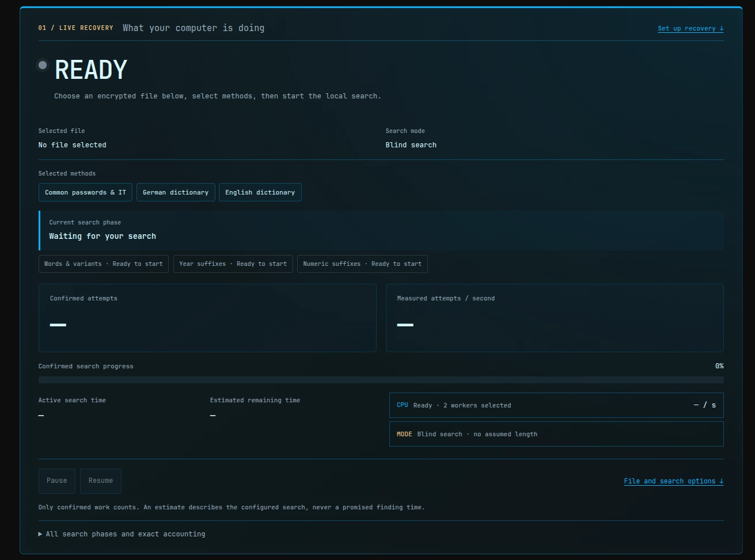
Task: Click the 0% progress percentage
Action: [x=719, y=366]
